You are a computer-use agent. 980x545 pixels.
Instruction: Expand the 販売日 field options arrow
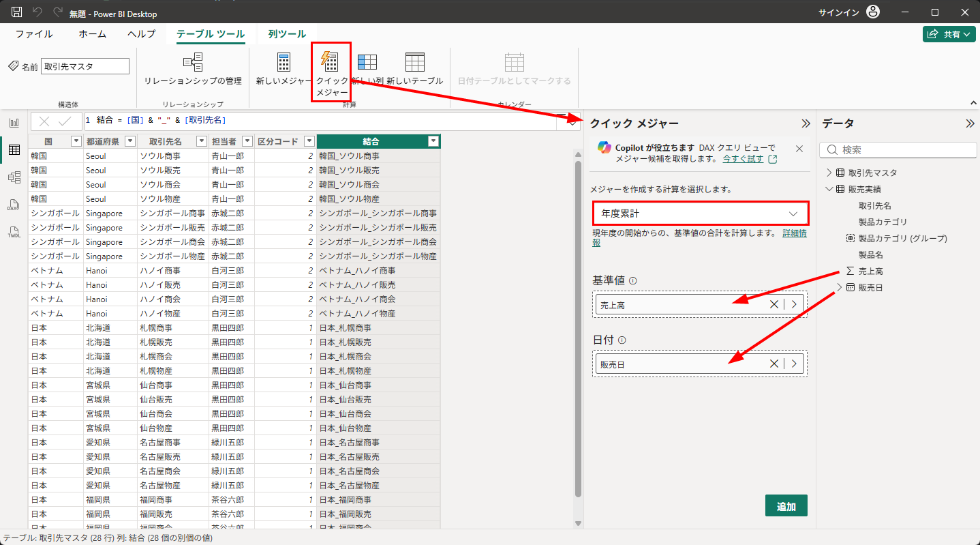[794, 364]
